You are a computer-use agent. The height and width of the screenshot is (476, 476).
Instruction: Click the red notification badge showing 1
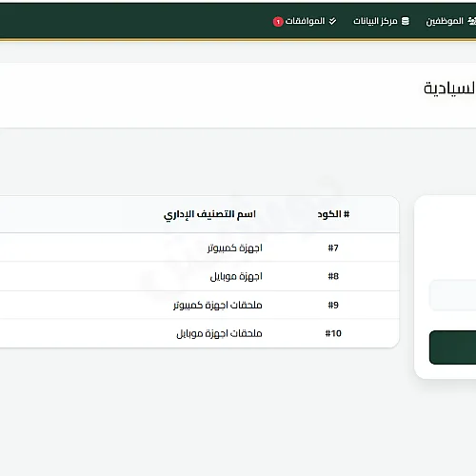(x=278, y=22)
